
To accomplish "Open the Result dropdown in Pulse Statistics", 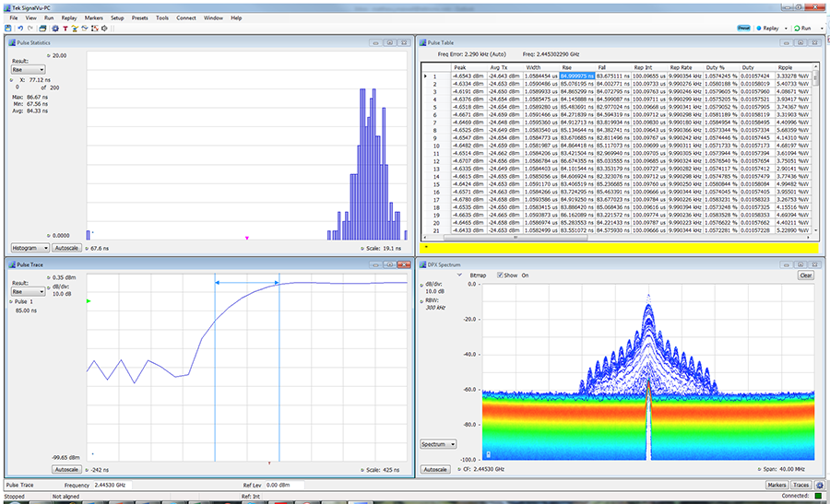I will pyautogui.click(x=28, y=68).
